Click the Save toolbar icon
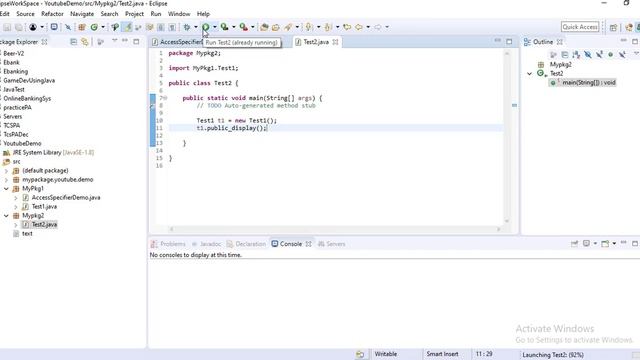 pos(7,27)
